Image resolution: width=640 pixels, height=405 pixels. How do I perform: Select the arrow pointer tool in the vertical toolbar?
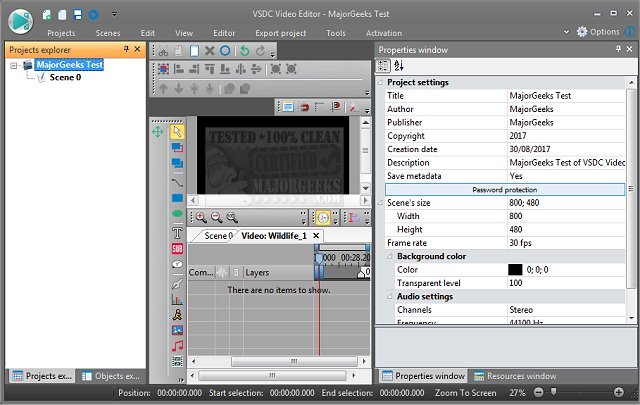tap(177, 132)
